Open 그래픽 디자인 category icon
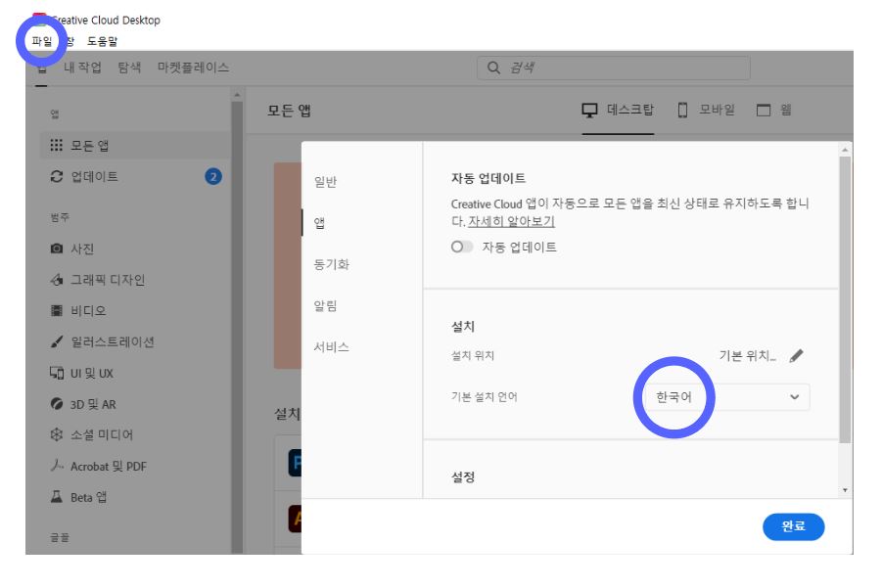 click(x=56, y=280)
